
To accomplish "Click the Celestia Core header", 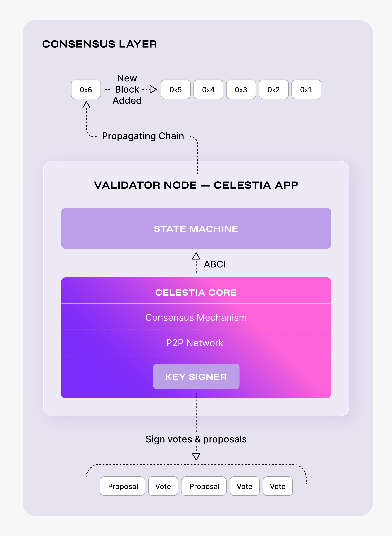I will click(196, 292).
